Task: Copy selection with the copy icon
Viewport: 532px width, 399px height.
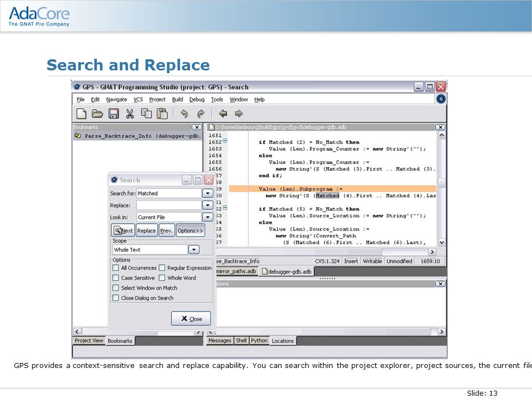Action: tap(146, 114)
